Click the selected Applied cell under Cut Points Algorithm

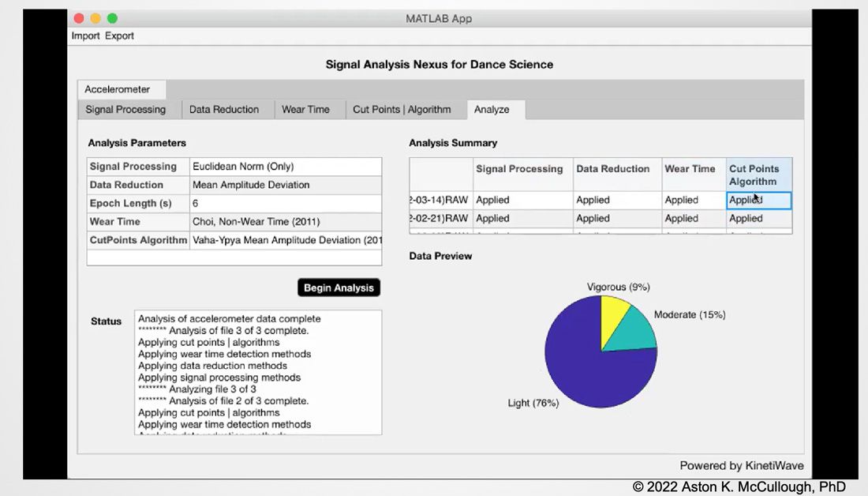[758, 200]
